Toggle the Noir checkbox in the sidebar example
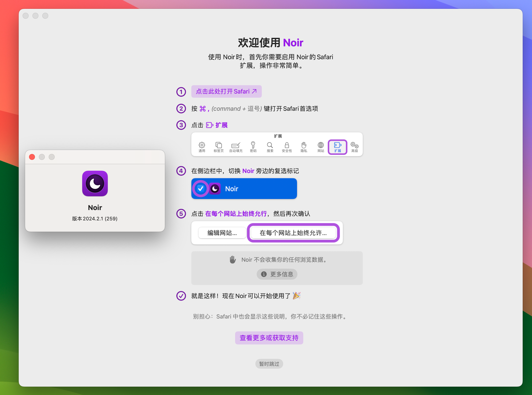This screenshot has width=532, height=395. click(201, 189)
